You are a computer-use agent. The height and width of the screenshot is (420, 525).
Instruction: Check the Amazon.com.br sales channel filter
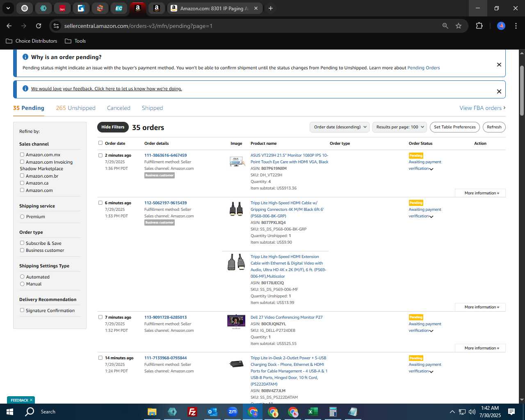point(22,176)
